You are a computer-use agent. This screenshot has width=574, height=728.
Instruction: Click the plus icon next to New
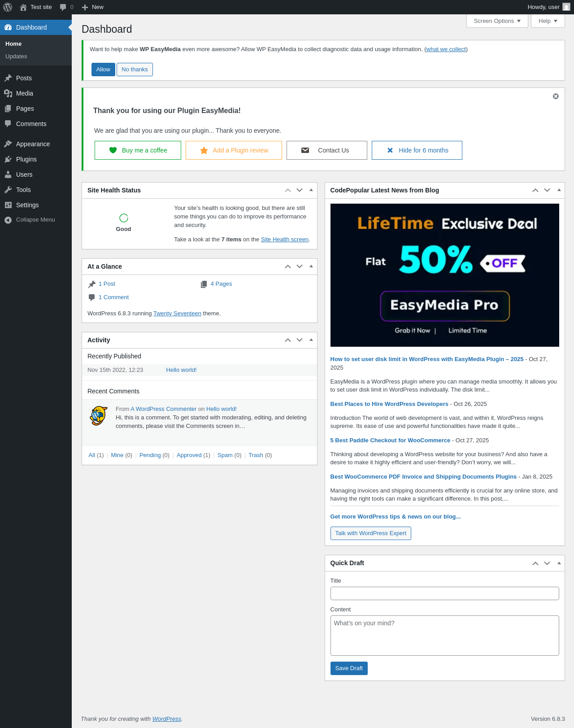pyautogui.click(x=85, y=7)
